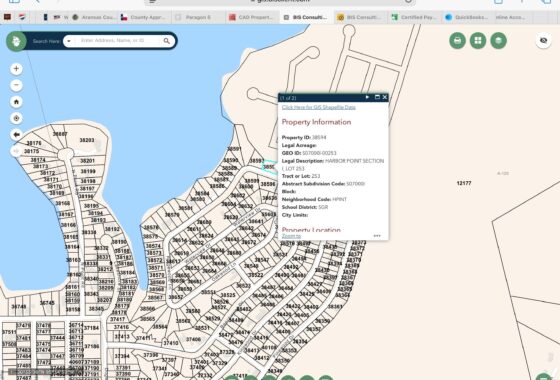Image resolution: width=560 pixels, height=380 pixels.
Task: Click the search magnifier icon
Action: pos(167,41)
